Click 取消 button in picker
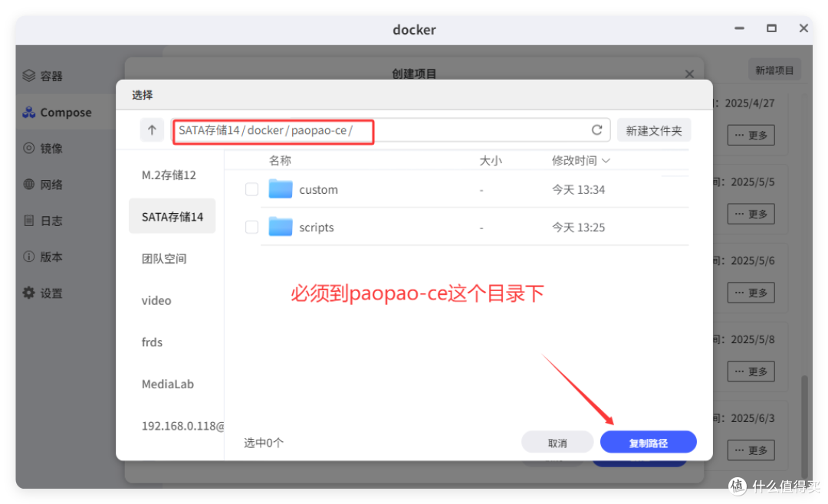This screenshot has width=828, height=504. point(557,442)
